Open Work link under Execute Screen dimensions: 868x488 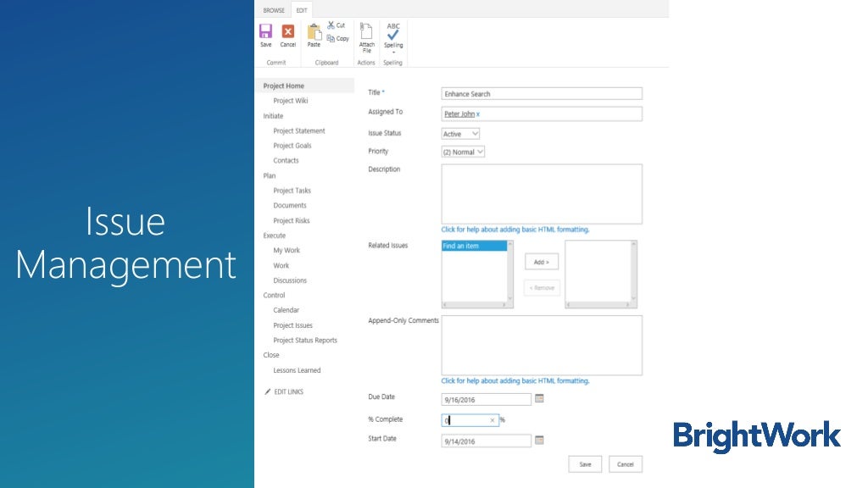(x=281, y=265)
